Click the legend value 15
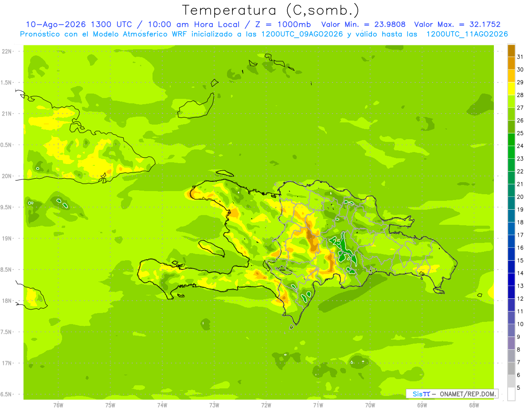Image resolution: width=532 pixels, height=411 pixels. pos(520,260)
